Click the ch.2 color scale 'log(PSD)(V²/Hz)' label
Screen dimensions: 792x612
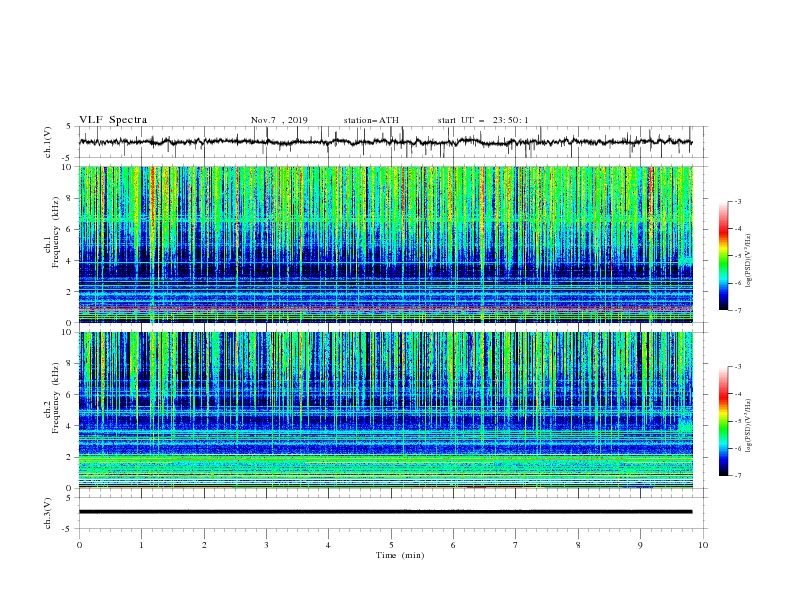pyautogui.click(x=748, y=426)
